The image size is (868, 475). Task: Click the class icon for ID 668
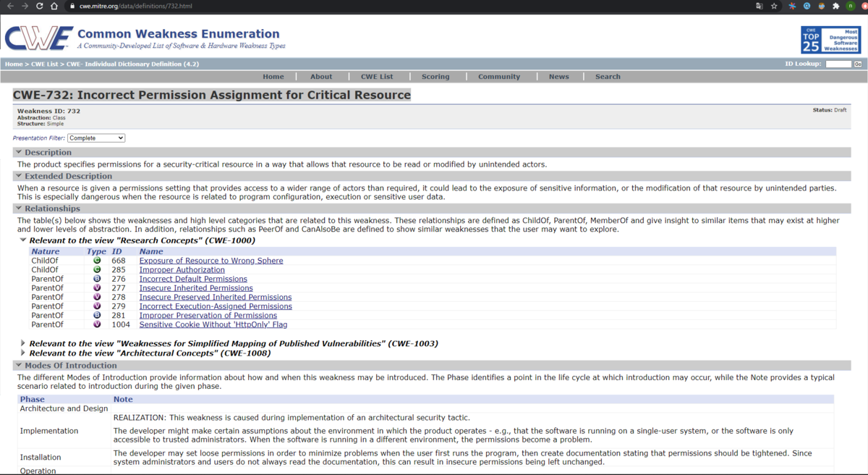click(97, 261)
